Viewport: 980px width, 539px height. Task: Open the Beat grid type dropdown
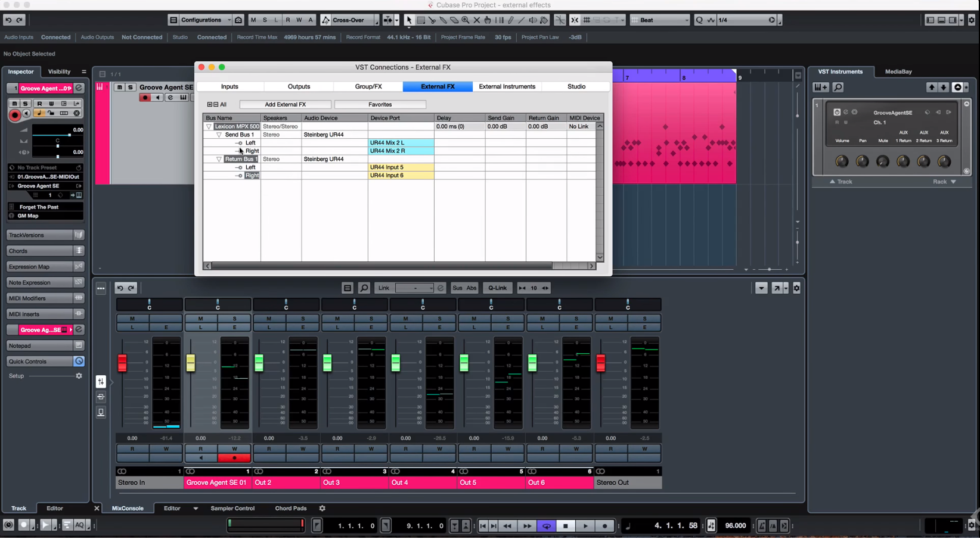[x=660, y=20]
